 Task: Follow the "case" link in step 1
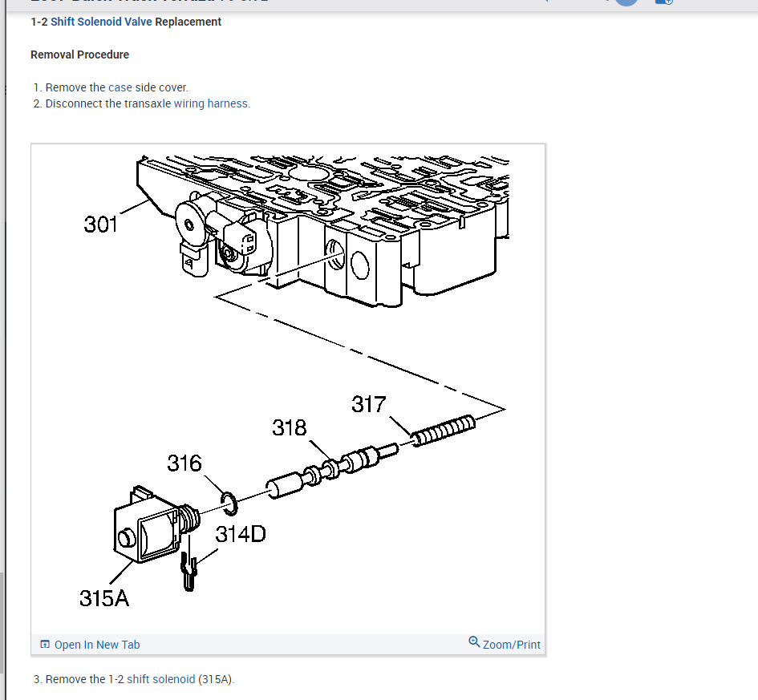120,87
